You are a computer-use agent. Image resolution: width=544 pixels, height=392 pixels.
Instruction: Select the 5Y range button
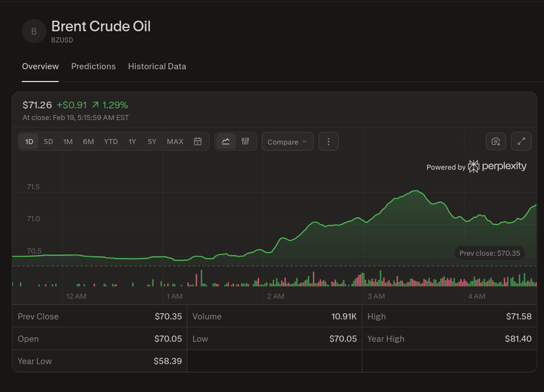152,142
